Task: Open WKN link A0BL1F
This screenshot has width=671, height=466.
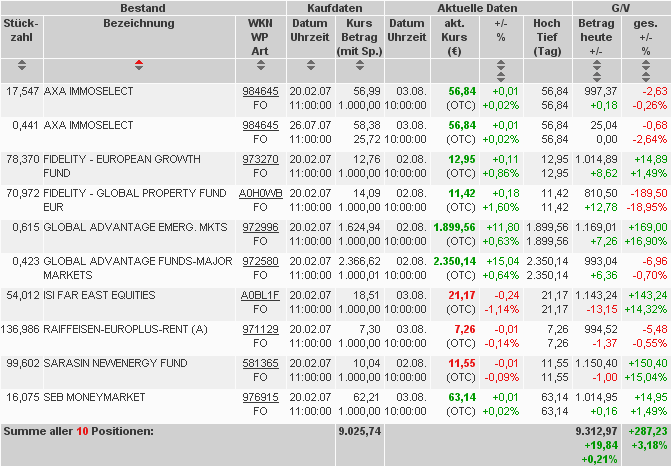Action: [260, 295]
